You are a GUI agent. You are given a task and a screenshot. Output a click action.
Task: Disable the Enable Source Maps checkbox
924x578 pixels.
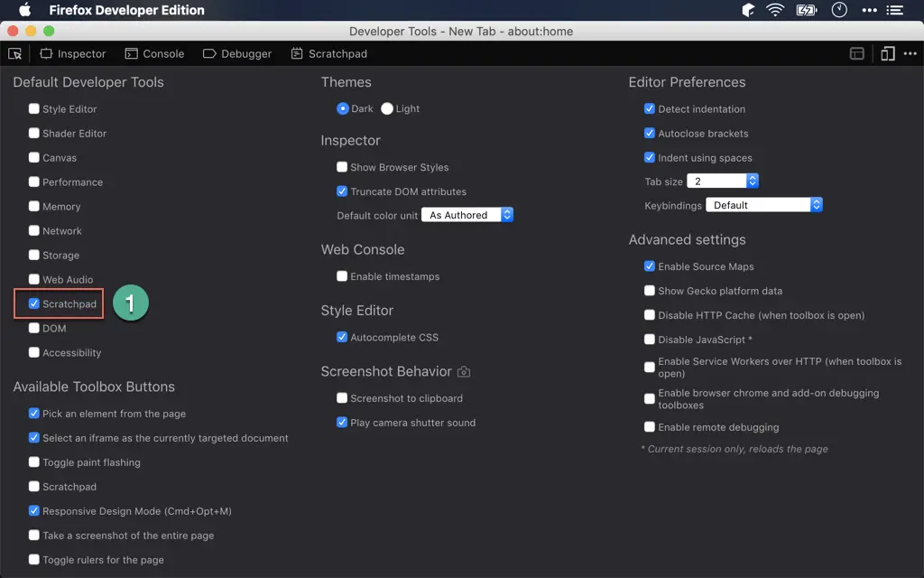point(650,266)
